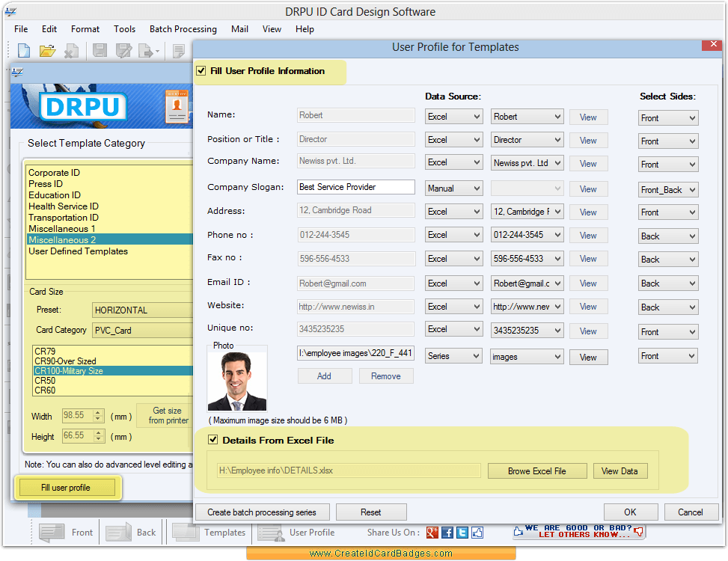The width and height of the screenshot is (728, 561).
Task: Open the Newiss pvt. Ltd column dropdown
Action: point(527,163)
